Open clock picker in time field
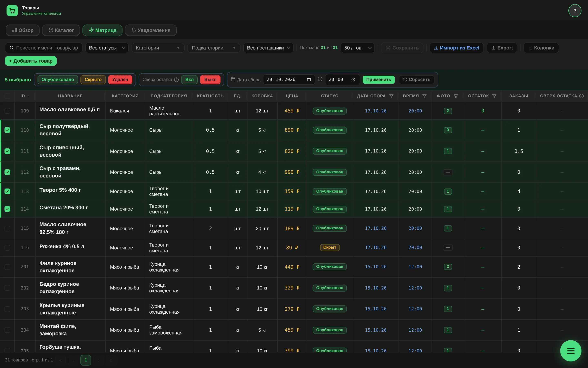 (x=353, y=80)
